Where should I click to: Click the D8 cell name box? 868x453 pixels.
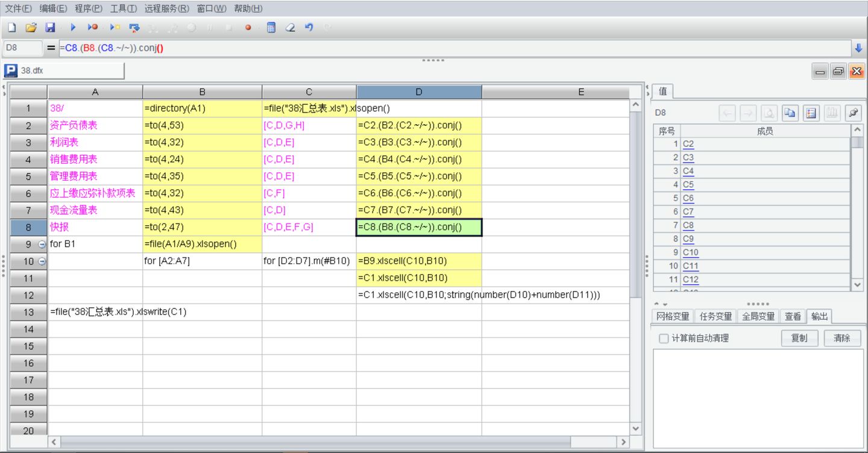tap(22, 48)
